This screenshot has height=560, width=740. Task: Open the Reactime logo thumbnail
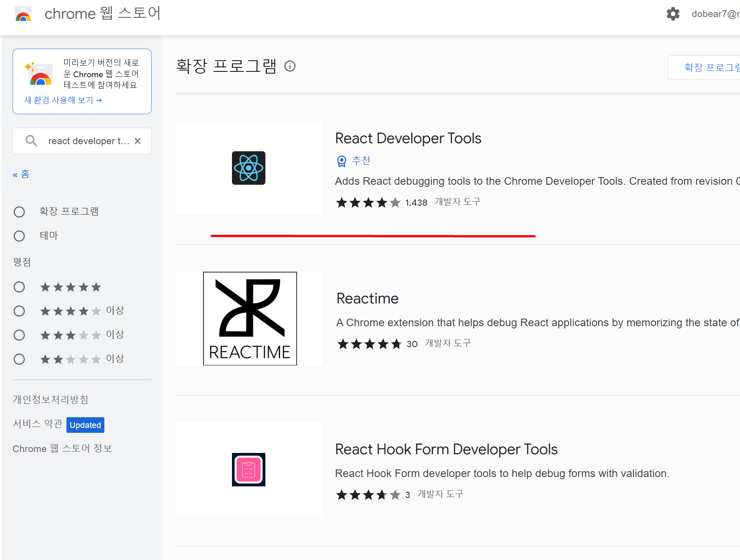click(250, 319)
